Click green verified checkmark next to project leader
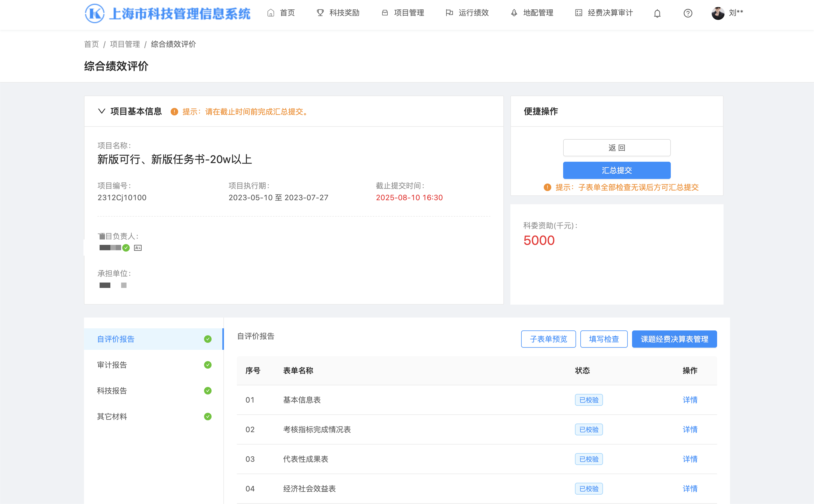Screen dimensions: 814x504 pos(126,248)
